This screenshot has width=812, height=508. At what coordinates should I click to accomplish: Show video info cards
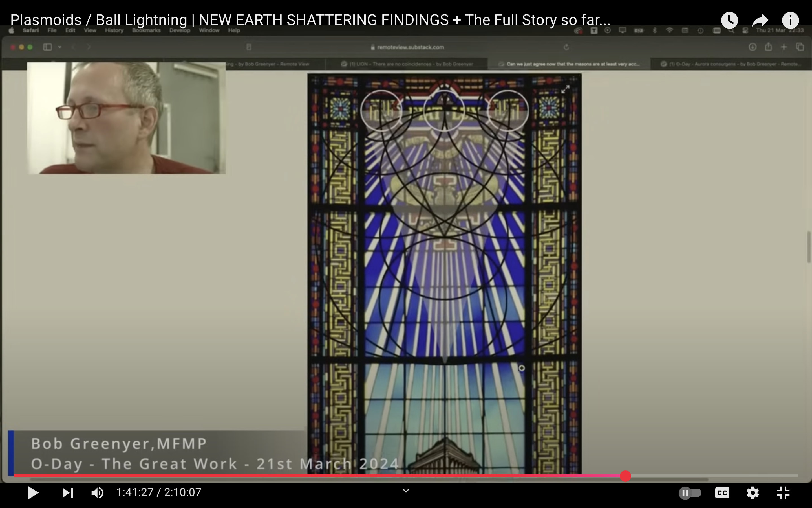791,21
